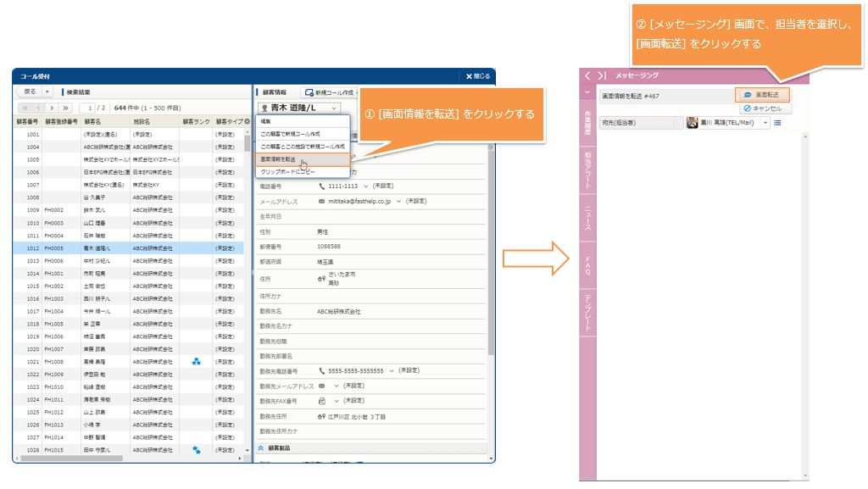Choose クリップボードにコピー menu item
The height and width of the screenshot is (489, 868).
click(x=287, y=171)
